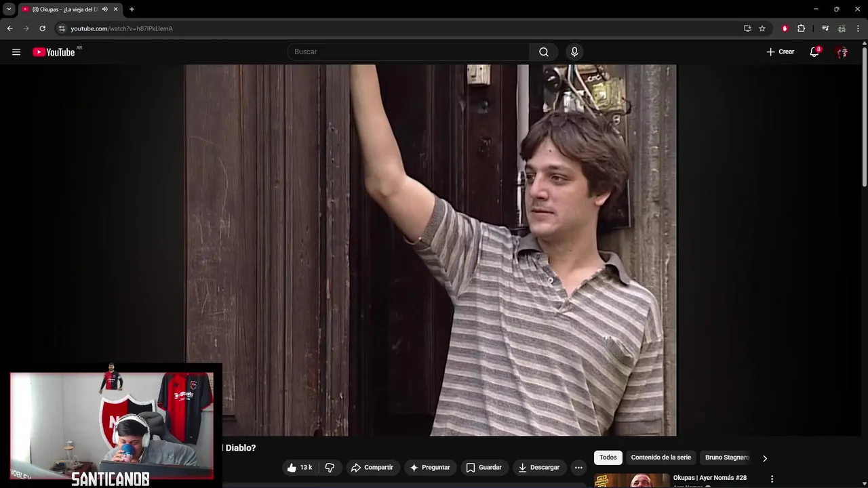868x488 pixels.
Task: Open Chrome three-dot menu
Action: tap(858, 28)
